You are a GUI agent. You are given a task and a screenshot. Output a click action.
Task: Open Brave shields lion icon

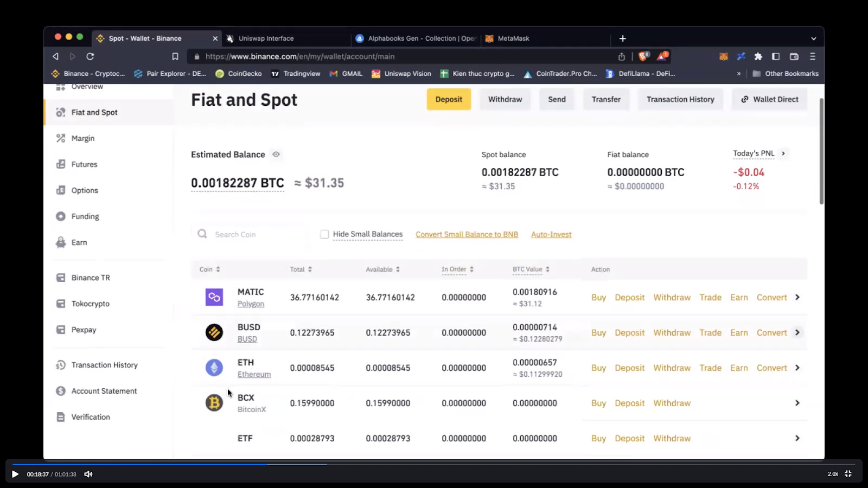tap(644, 56)
